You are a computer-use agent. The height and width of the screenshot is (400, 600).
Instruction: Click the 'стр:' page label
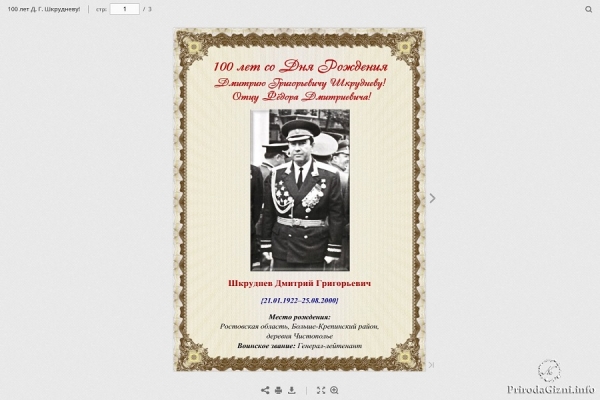(x=101, y=9)
